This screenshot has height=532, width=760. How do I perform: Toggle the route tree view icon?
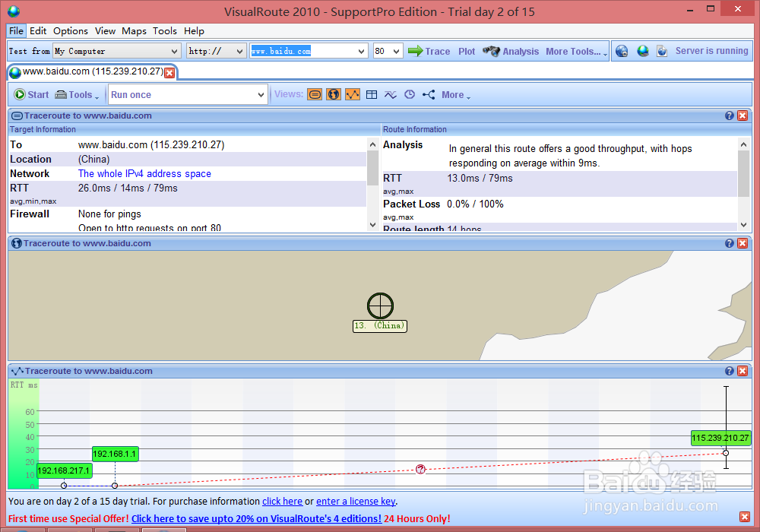[x=429, y=94]
